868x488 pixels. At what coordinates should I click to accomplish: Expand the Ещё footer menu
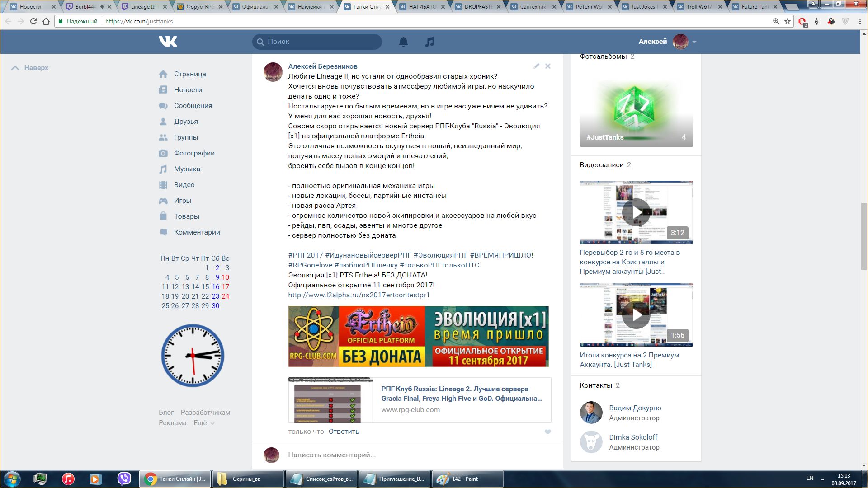point(204,423)
